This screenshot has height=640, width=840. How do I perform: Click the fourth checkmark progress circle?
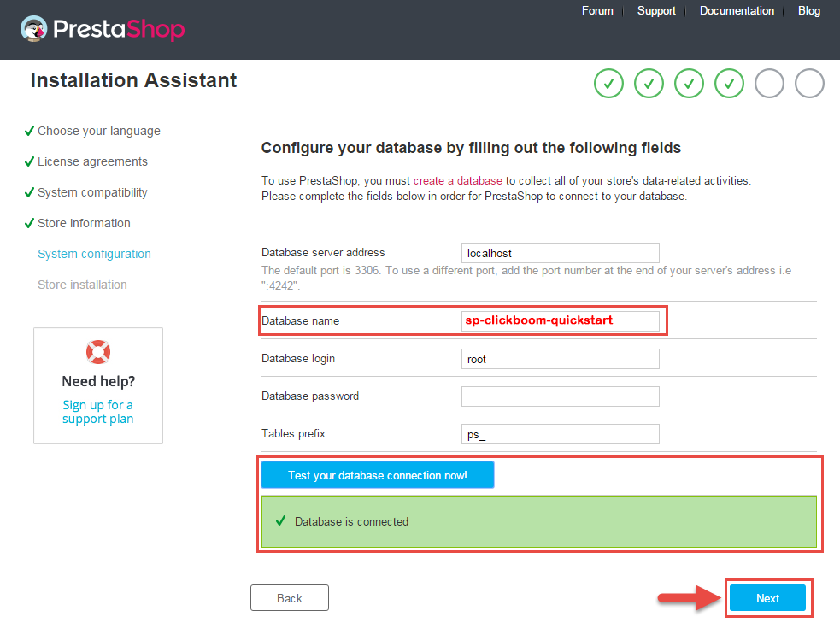[x=729, y=84]
